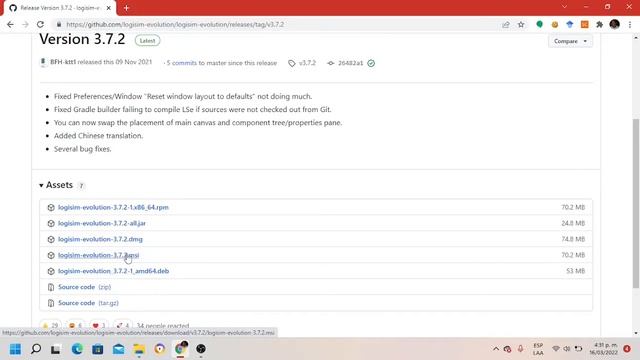Open ESP LAA language switcher
The width and height of the screenshot is (640, 360).
pyautogui.click(x=538, y=349)
